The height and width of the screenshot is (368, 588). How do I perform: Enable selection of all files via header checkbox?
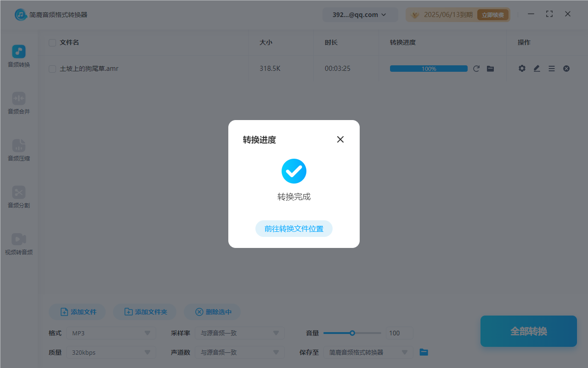(x=52, y=42)
